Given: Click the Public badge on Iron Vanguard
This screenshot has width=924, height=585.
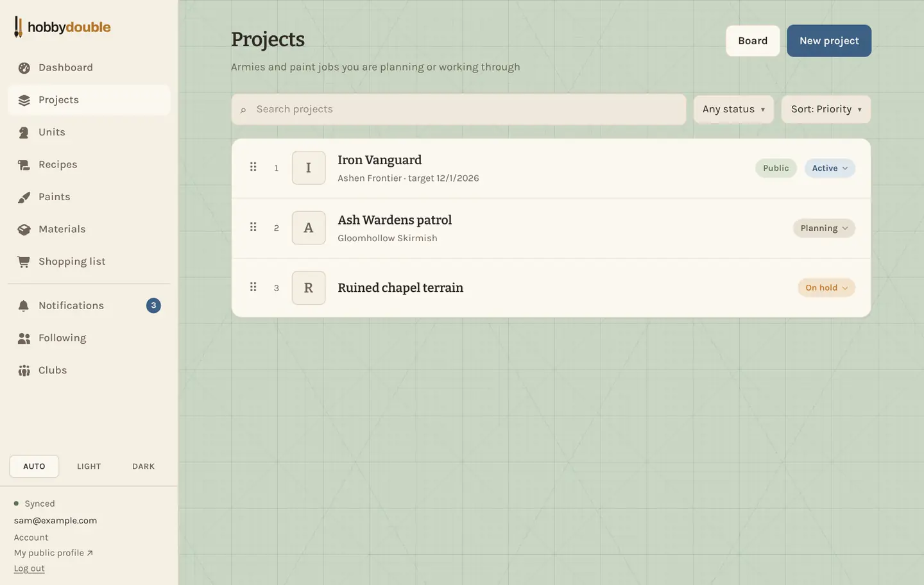Looking at the screenshot, I should pyautogui.click(x=776, y=168).
